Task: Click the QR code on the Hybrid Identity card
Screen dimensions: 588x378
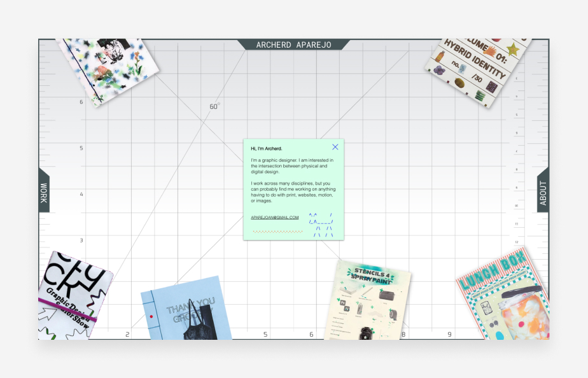Action: pos(493,85)
